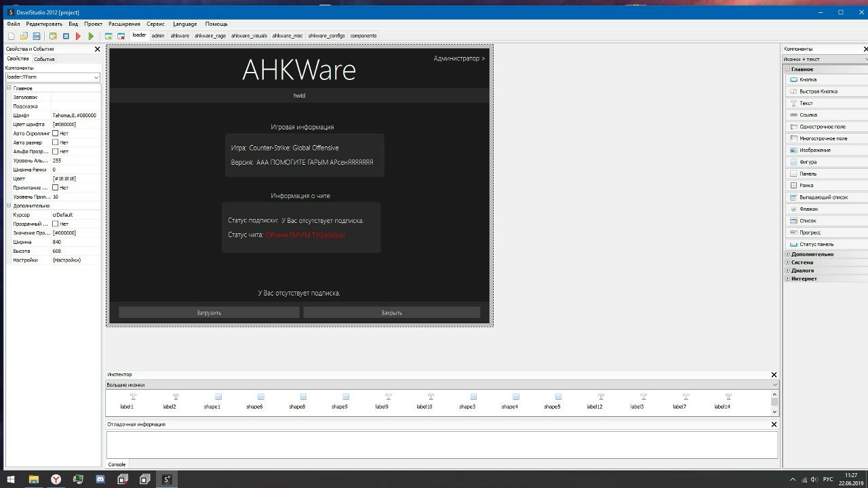Expand the Дополнительно group in Компоненты
Viewport: 868px width, 488px height.
pos(787,254)
